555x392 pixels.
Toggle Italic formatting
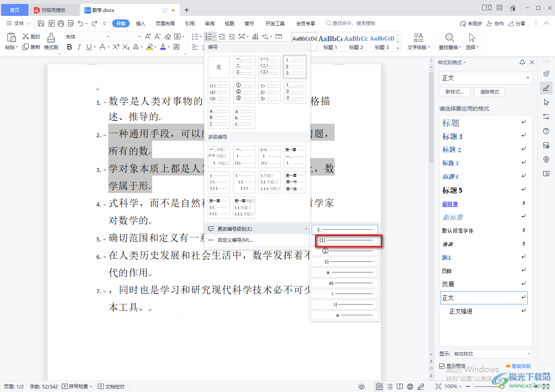pos(79,47)
